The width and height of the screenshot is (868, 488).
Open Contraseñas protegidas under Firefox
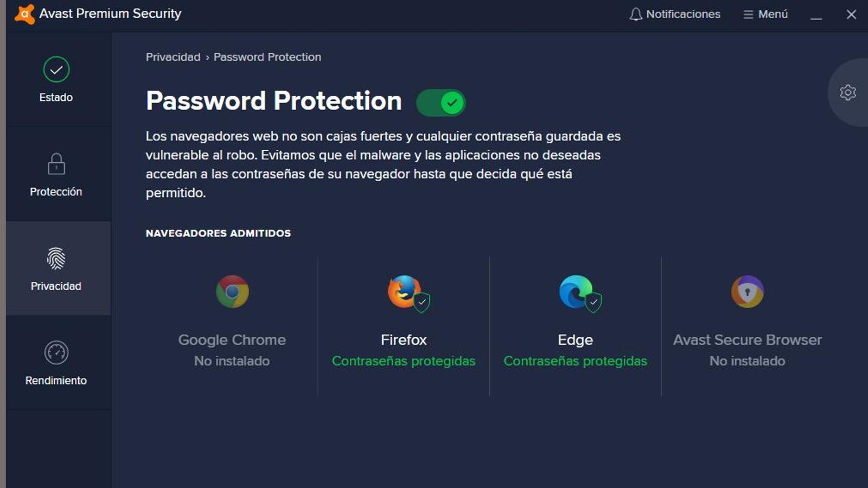coord(404,361)
